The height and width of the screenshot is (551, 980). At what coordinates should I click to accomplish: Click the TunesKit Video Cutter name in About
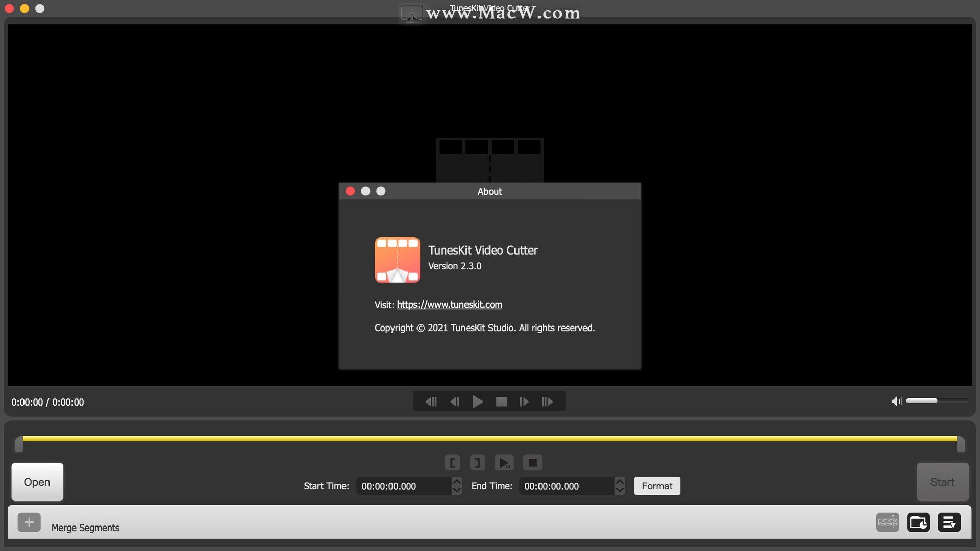482,251
